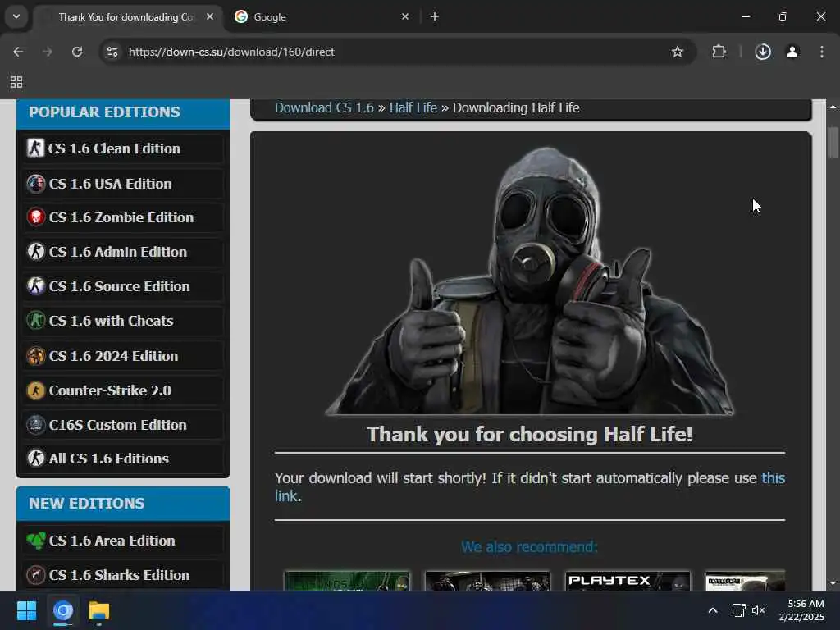Open the second recommended edition thumbnail
Image resolution: width=840 pixels, height=630 pixels.
(x=487, y=581)
